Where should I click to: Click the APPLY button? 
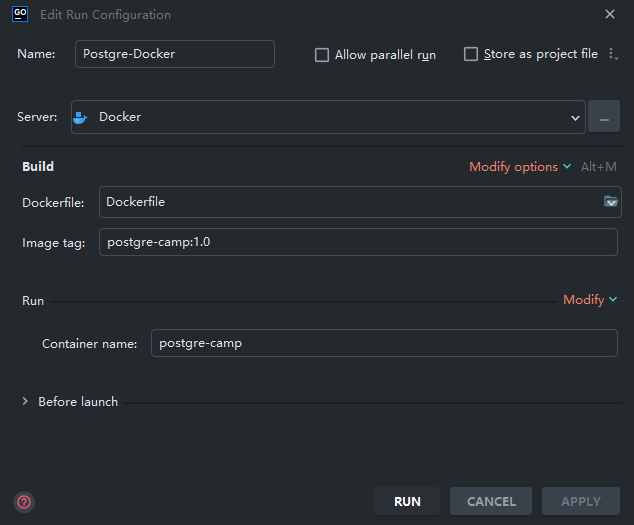coord(581,502)
